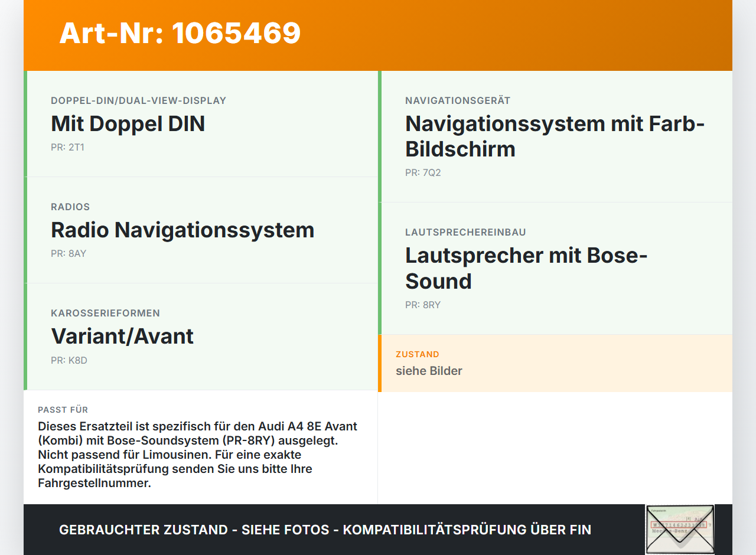Click the 'RADIOS' label

point(70,207)
